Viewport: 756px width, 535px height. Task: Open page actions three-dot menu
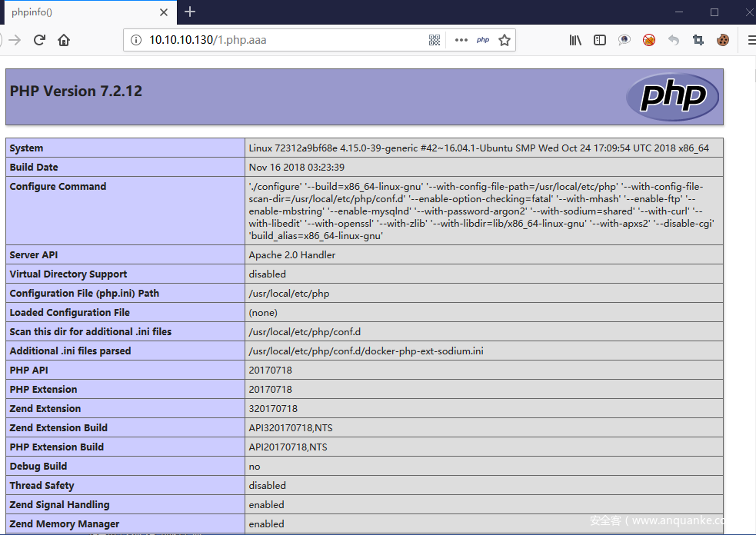(461, 40)
